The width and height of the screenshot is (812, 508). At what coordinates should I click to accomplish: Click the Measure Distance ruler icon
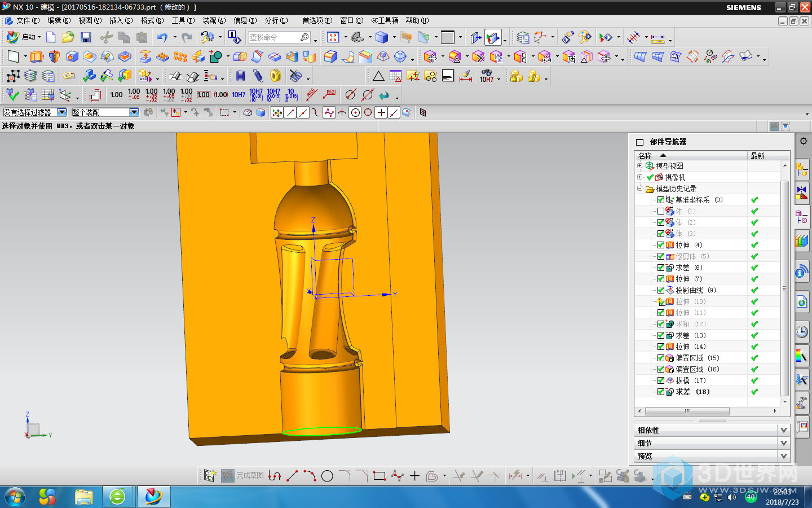(658, 38)
